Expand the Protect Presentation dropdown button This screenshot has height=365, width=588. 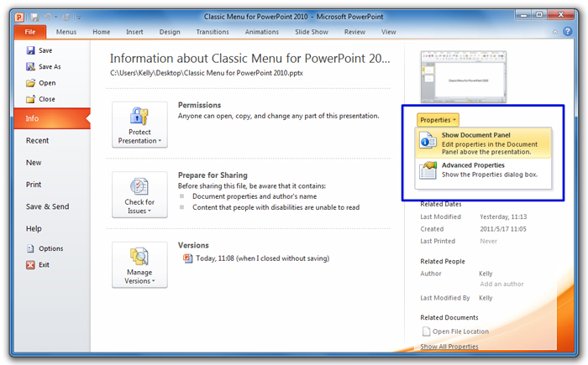click(x=139, y=125)
